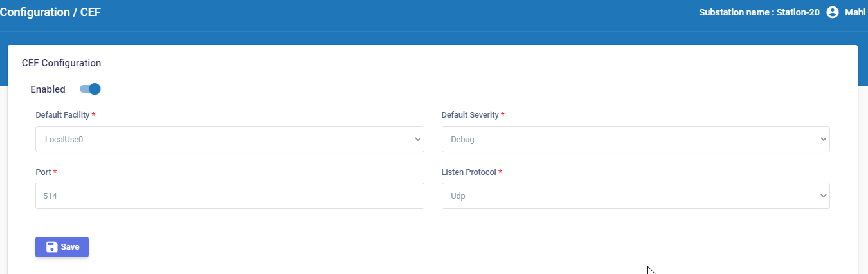Click the Listen Protocol label
Image resolution: width=868 pixels, height=274 pixels.
point(469,172)
